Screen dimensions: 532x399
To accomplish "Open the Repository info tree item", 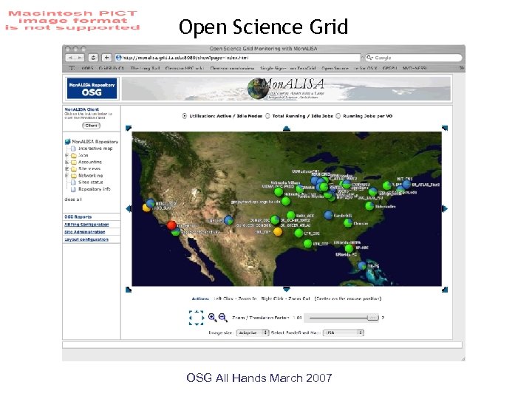I will (95, 189).
